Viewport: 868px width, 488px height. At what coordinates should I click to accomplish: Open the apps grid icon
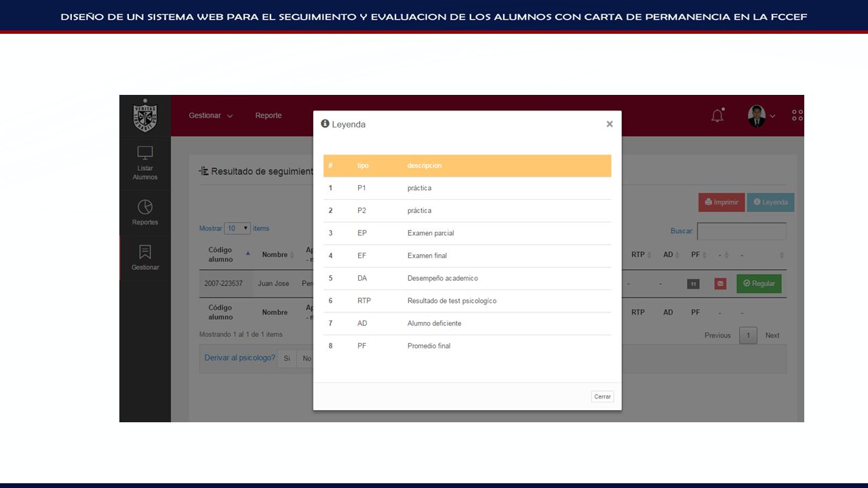(x=797, y=116)
